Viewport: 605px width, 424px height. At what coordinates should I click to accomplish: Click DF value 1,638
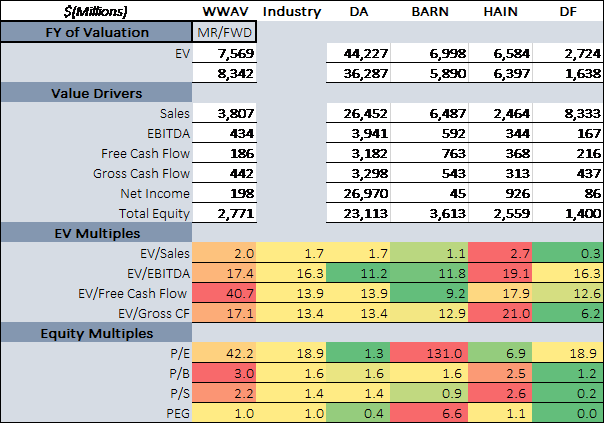[568, 73]
